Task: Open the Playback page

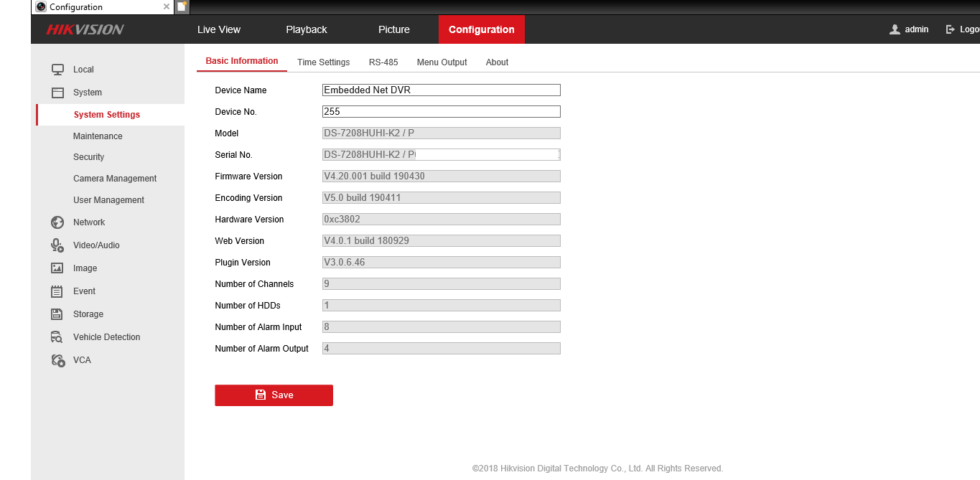Action: (x=307, y=29)
